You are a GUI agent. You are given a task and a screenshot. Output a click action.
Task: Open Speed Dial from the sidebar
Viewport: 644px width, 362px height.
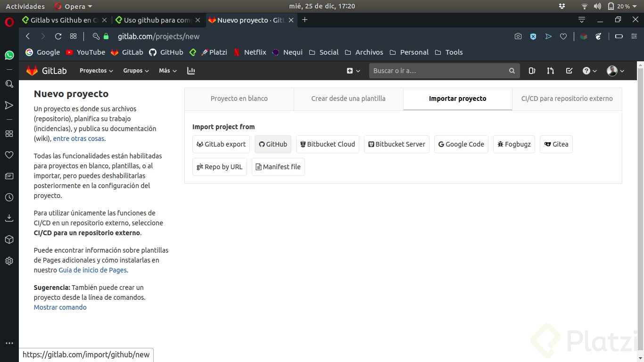pos(9,134)
